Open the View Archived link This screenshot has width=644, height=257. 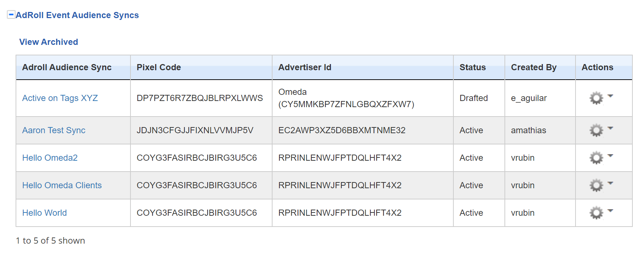tap(49, 42)
